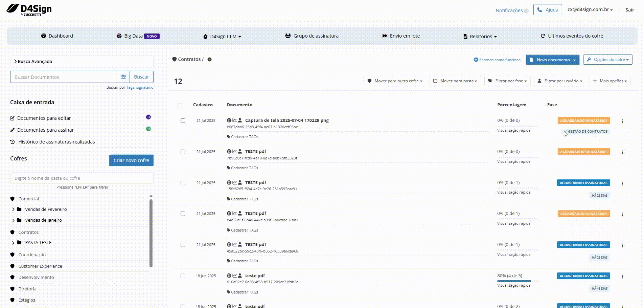Open kebab menu for TESTE pdf 15fd6265
644x308 pixels.
[x=622, y=183]
